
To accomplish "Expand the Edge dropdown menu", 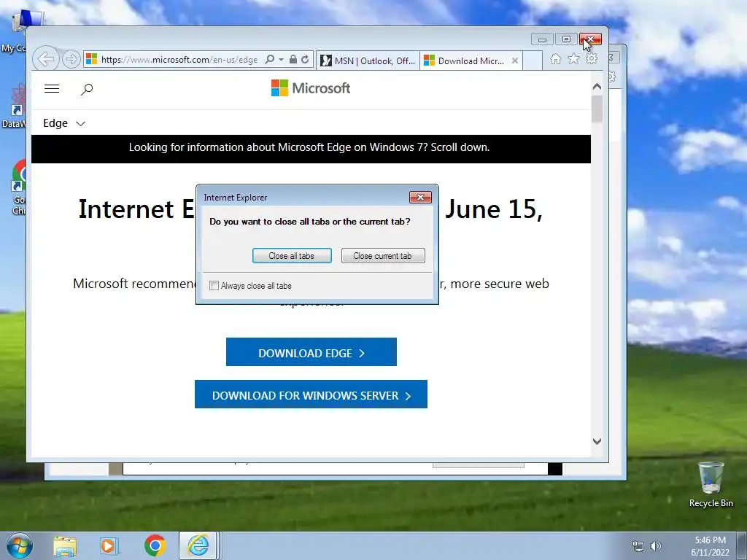I will (x=64, y=123).
